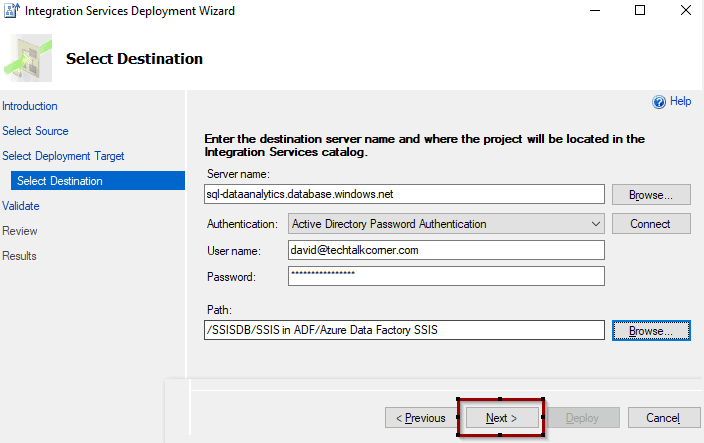Click the Next button

[x=502, y=418]
